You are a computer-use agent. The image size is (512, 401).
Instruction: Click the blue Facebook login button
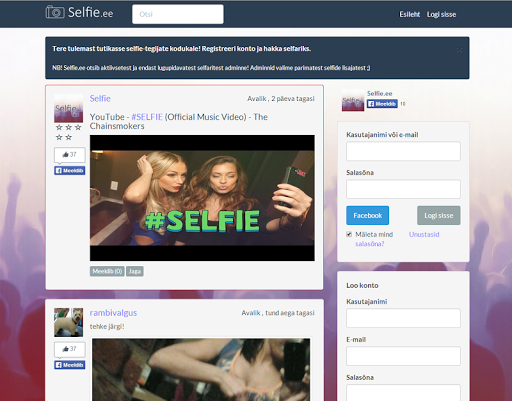point(368,215)
